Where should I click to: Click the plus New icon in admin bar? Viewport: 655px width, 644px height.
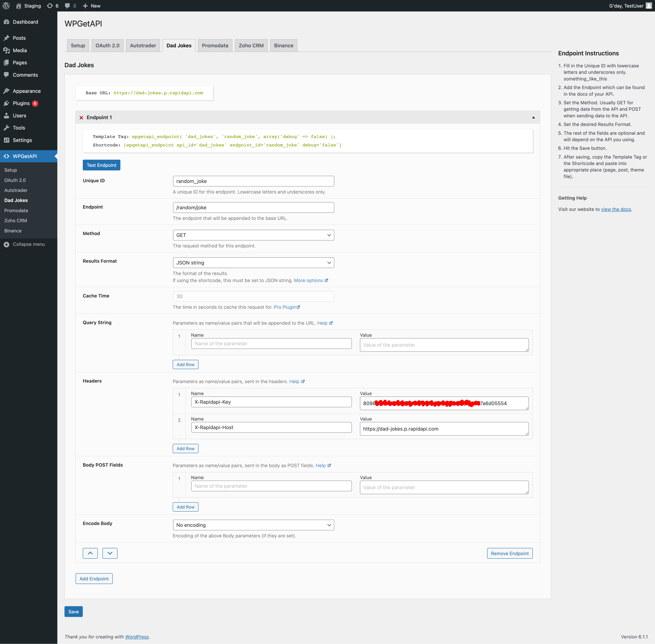pos(85,6)
